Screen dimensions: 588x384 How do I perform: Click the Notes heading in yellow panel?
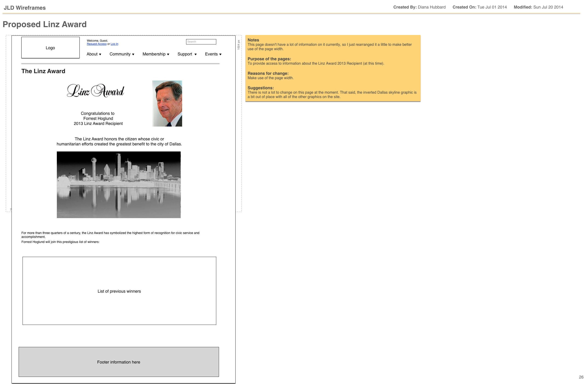253,40
